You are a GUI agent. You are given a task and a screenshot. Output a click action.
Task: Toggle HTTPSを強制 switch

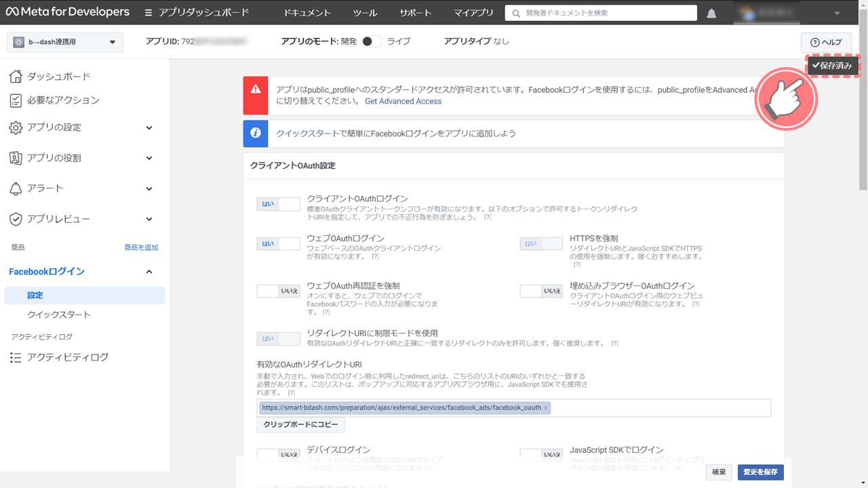point(541,244)
